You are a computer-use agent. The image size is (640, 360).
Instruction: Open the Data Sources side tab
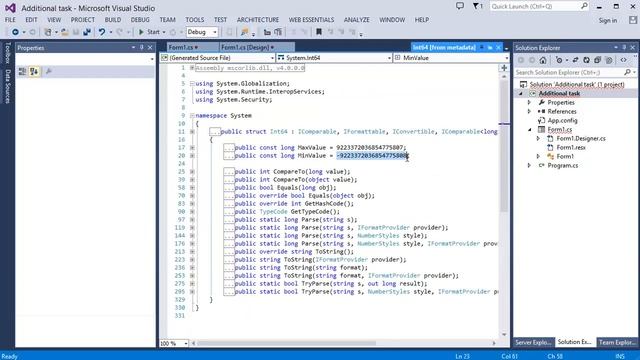[x=7, y=86]
